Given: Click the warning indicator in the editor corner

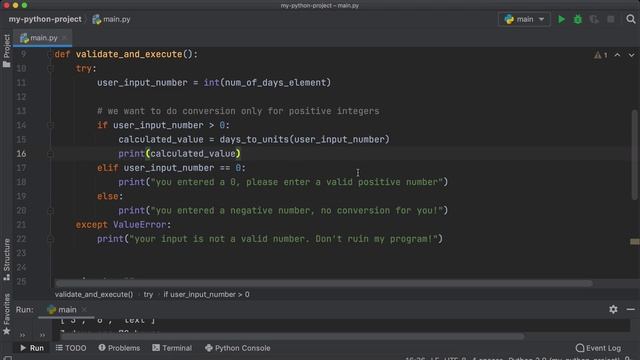Looking at the screenshot, I should coord(600,55).
